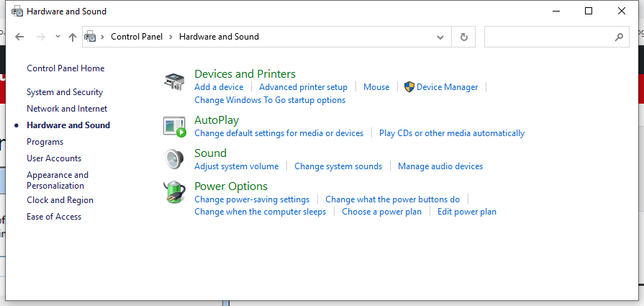Viewport: 644px width, 306px height.
Task: Click Change what the power buttons do
Action: point(393,199)
